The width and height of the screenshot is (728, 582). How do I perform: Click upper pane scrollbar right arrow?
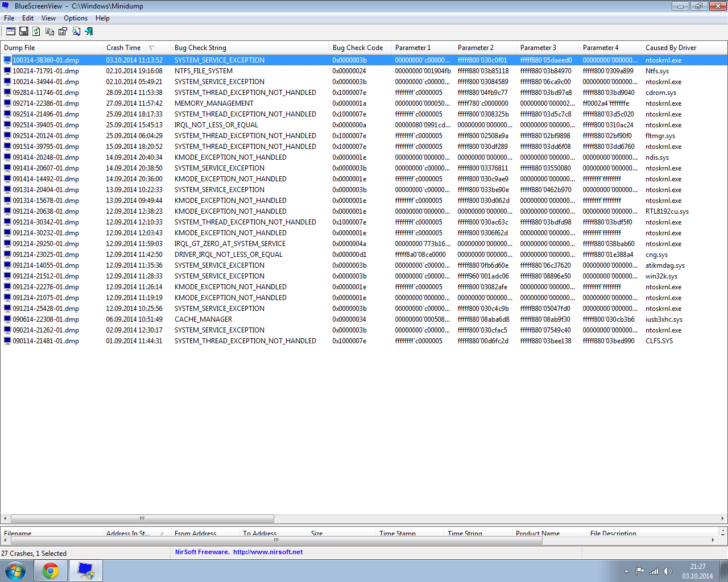(x=722, y=518)
